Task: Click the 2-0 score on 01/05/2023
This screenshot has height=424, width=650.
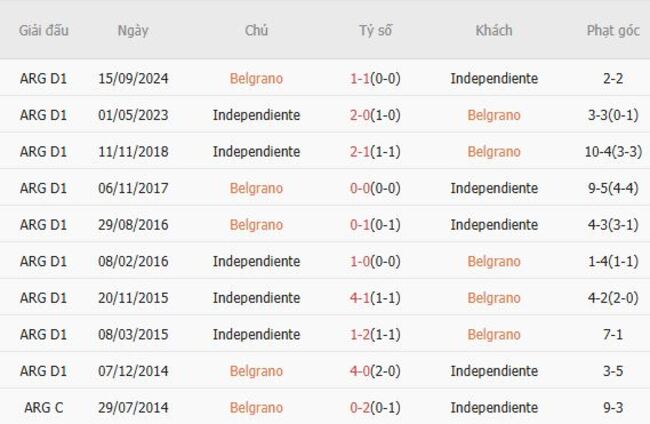Action: point(361,115)
